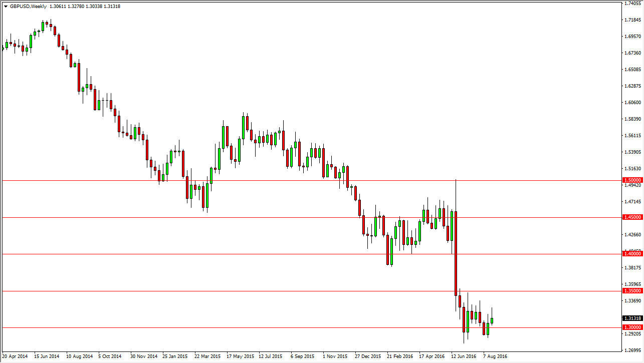Click the 20 Apr 2014 date label
Image resolution: width=644 pixels, height=363 pixels.
(x=15, y=356)
